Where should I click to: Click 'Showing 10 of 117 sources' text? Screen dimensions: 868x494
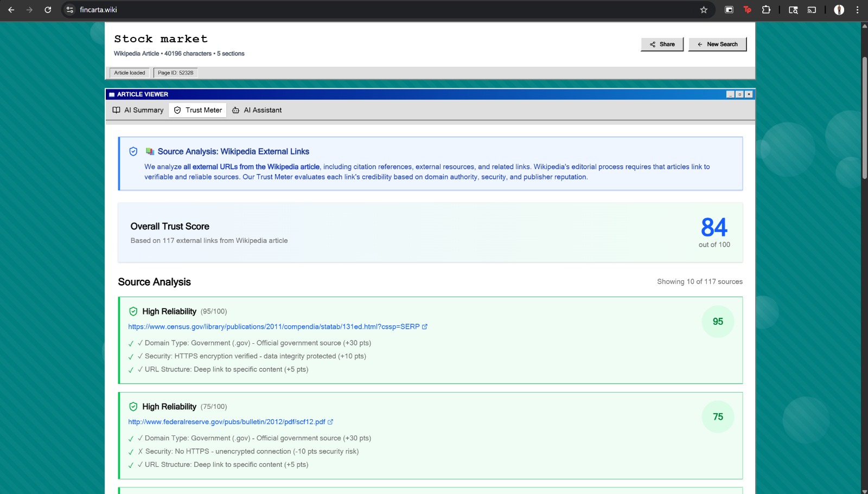pos(700,281)
